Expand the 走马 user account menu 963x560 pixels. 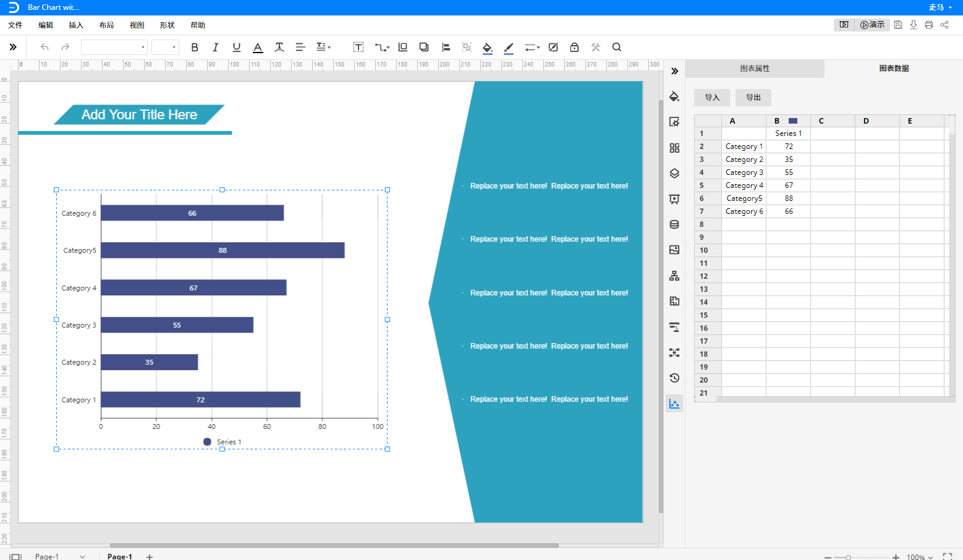[940, 7]
